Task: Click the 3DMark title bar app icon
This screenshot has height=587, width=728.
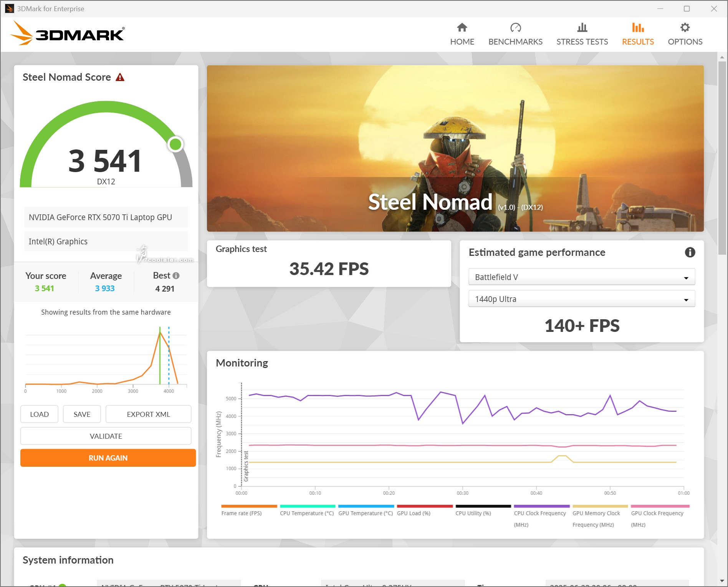Action: click(9, 8)
